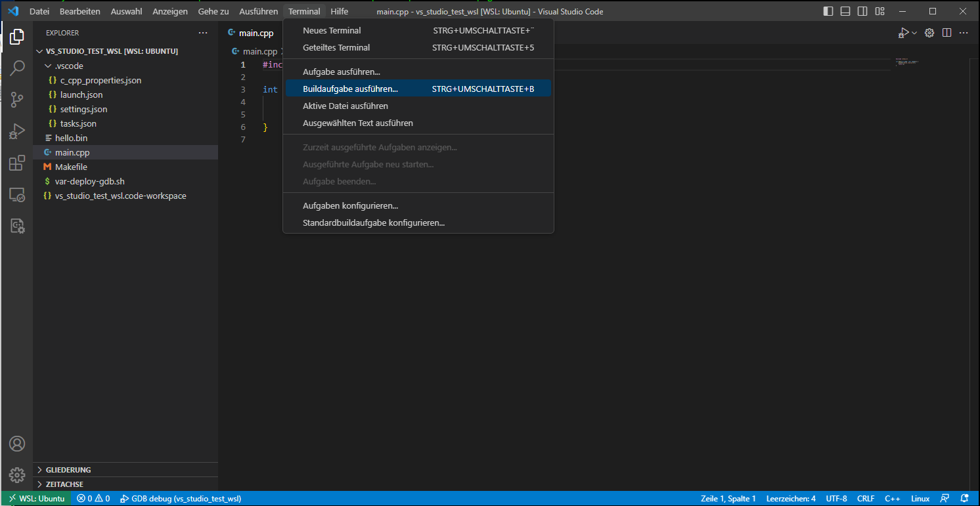Open the Manage gear menu
The image size is (980, 506).
pyautogui.click(x=17, y=474)
